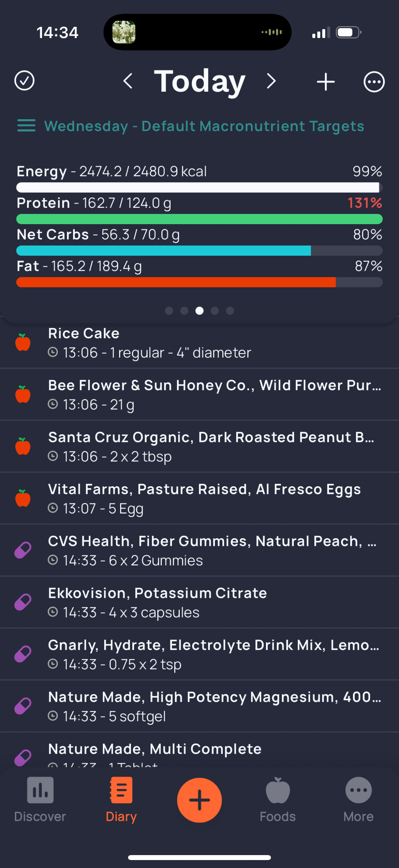Go to previous day with left chevron
This screenshot has height=868, width=399.
pyautogui.click(x=128, y=81)
